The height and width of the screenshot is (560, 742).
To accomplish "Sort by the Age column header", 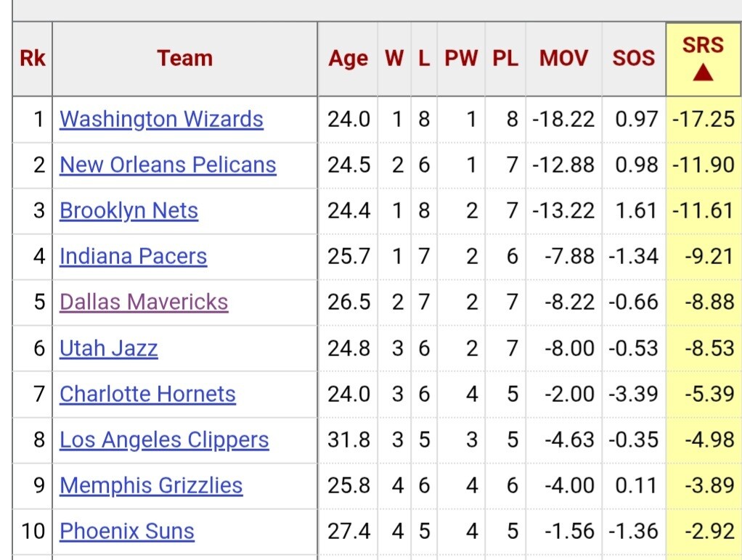I will (x=348, y=59).
